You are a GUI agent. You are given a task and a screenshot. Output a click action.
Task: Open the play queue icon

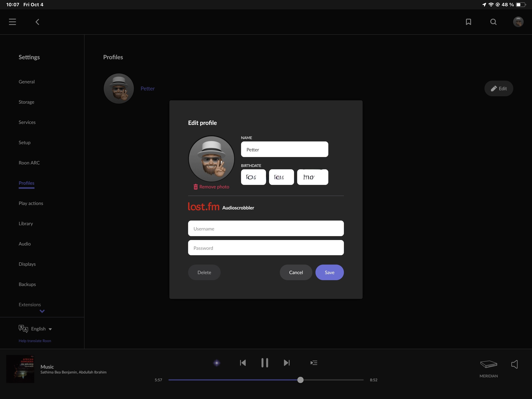click(314, 363)
